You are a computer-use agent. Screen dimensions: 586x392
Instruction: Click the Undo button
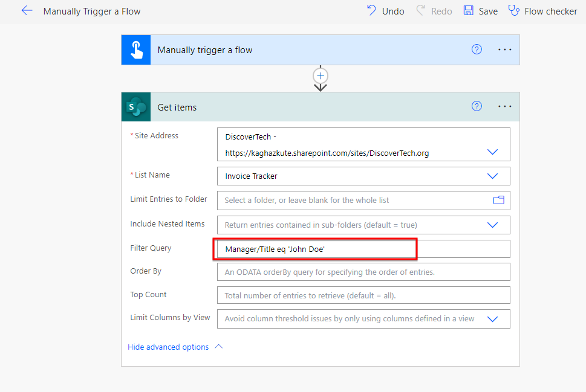386,11
